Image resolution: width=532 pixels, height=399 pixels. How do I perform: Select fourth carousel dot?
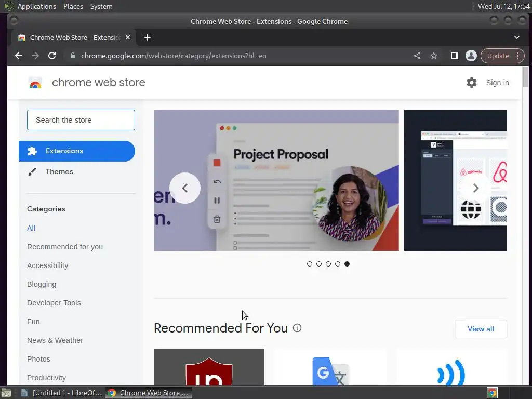pyautogui.click(x=338, y=264)
